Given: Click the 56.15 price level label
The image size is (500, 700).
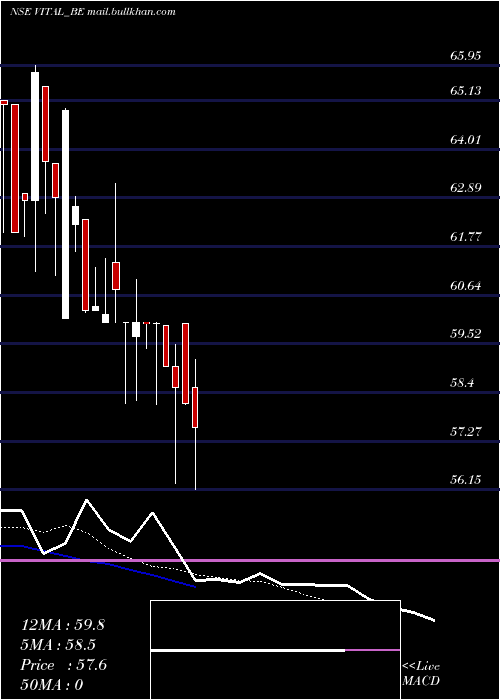Looking at the screenshot, I should (x=466, y=480).
